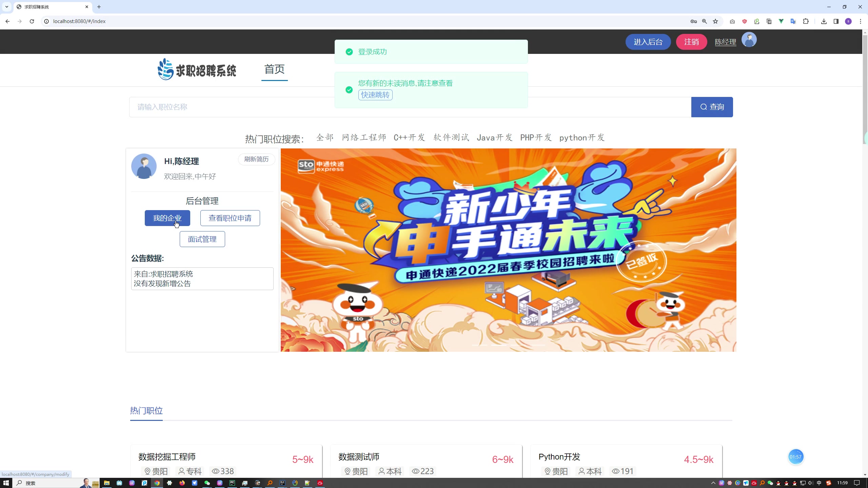Select the Java开发 hot search tag
The width and height of the screenshot is (868, 488).
click(x=494, y=138)
